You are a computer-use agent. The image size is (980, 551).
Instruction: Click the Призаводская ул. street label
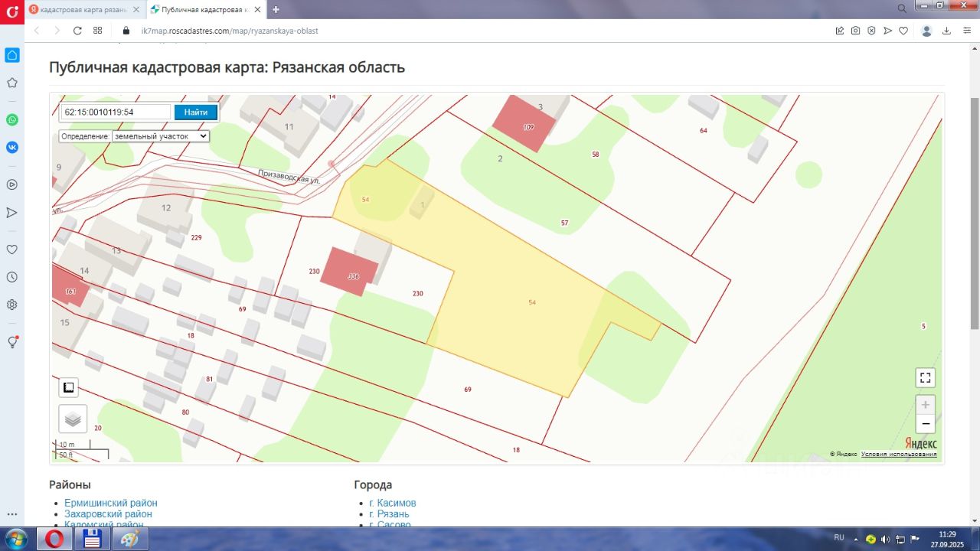[x=289, y=176]
